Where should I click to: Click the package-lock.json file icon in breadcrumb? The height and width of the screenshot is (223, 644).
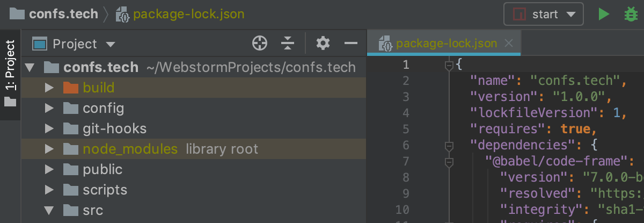click(122, 14)
